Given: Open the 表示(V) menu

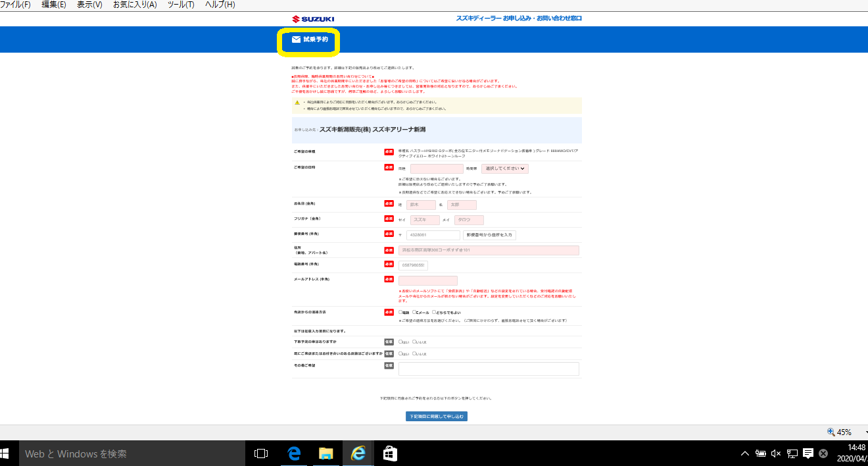Looking at the screenshot, I should [x=89, y=5].
